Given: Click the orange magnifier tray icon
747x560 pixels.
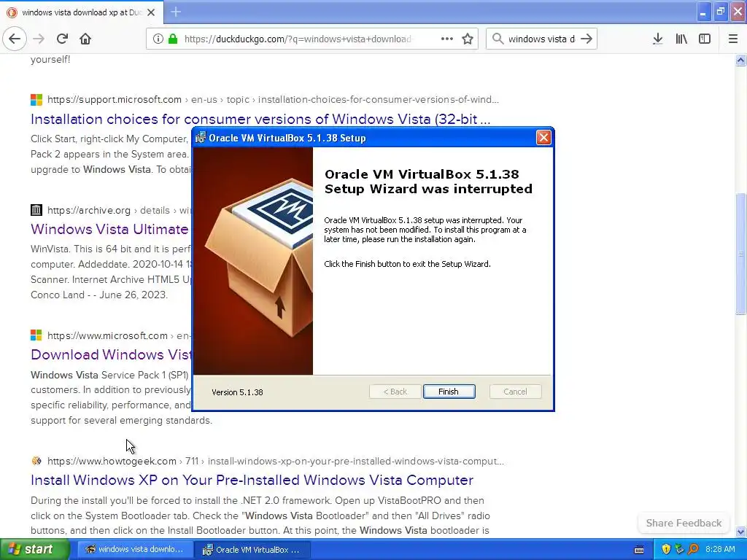Looking at the screenshot, I should pyautogui.click(x=693, y=549).
